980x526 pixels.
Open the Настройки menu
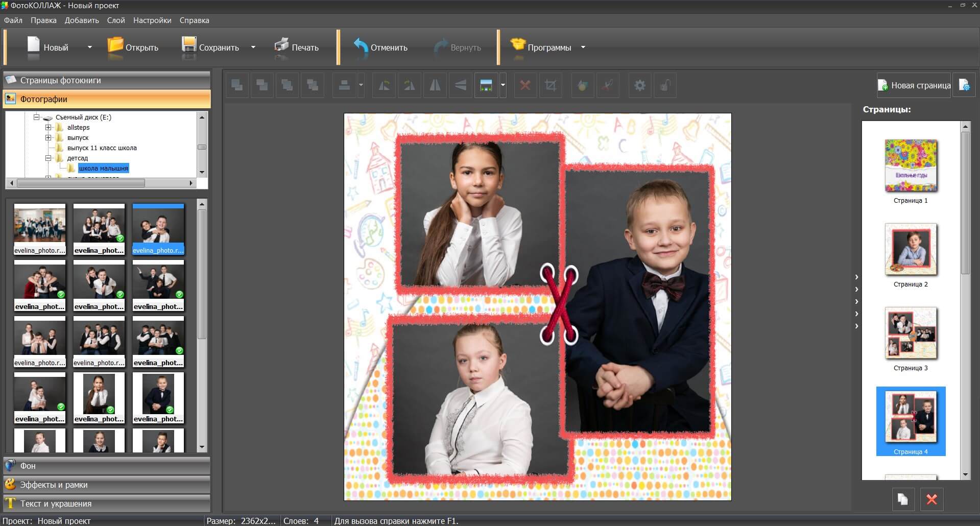coord(152,20)
